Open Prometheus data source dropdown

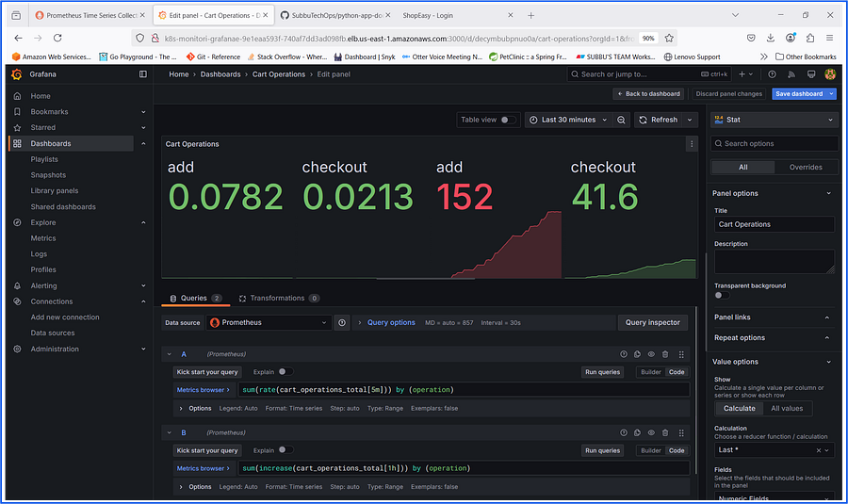pos(269,323)
